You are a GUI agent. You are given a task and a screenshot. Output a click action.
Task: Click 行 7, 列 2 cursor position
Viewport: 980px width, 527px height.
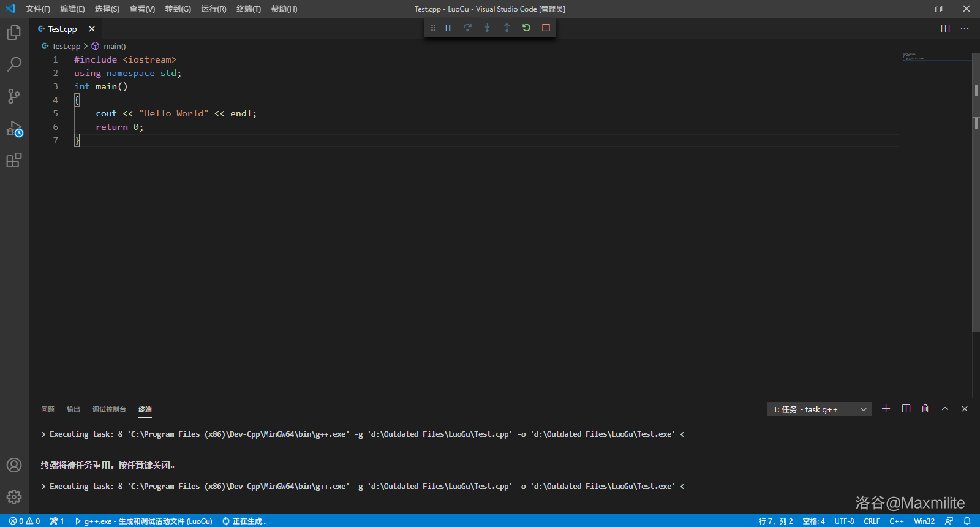click(x=775, y=521)
